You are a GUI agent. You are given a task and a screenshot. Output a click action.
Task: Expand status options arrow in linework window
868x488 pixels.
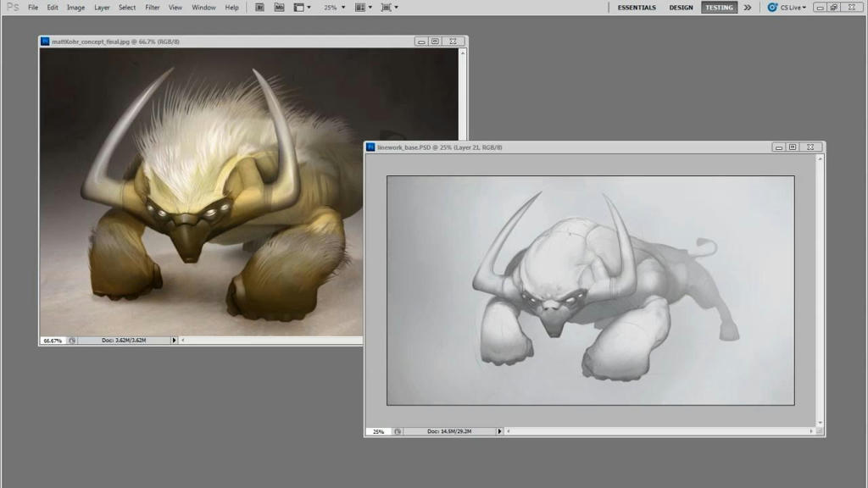coord(499,431)
